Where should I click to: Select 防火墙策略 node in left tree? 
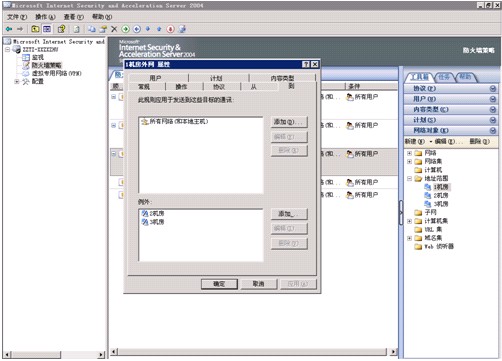pyautogui.click(x=47, y=65)
